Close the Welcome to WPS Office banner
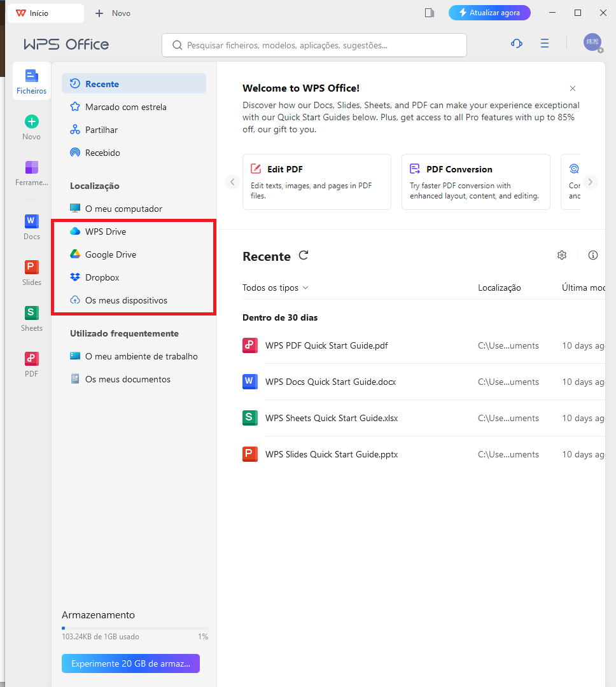 tap(573, 88)
